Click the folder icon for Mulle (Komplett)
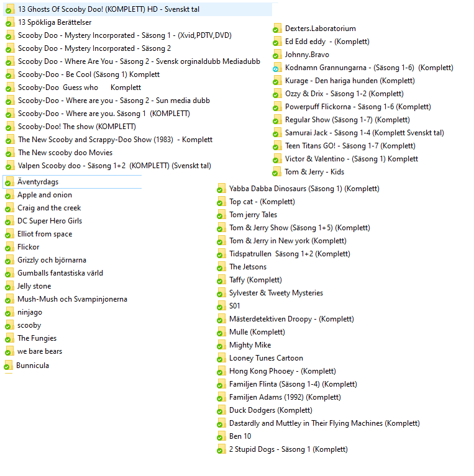 click(221, 332)
